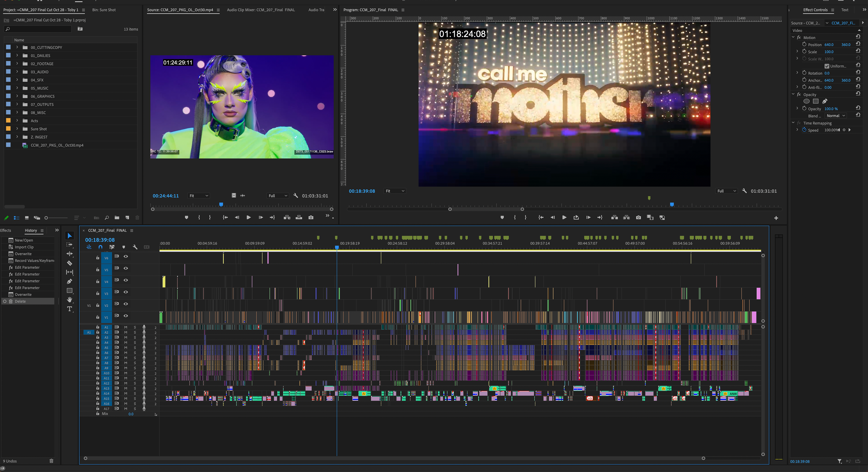Create new bin in Project panel
The width and height of the screenshot is (868, 472).
pos(117,218)
